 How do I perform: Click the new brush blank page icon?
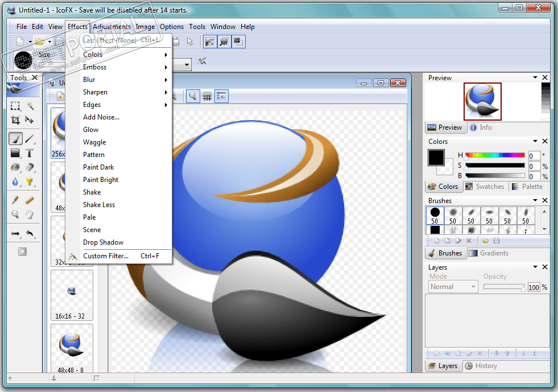(x=437, y=241)
